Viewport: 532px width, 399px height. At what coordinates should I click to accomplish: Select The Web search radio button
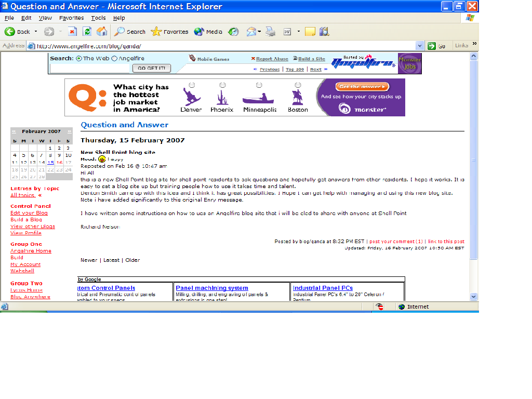[x=79, y=58]
